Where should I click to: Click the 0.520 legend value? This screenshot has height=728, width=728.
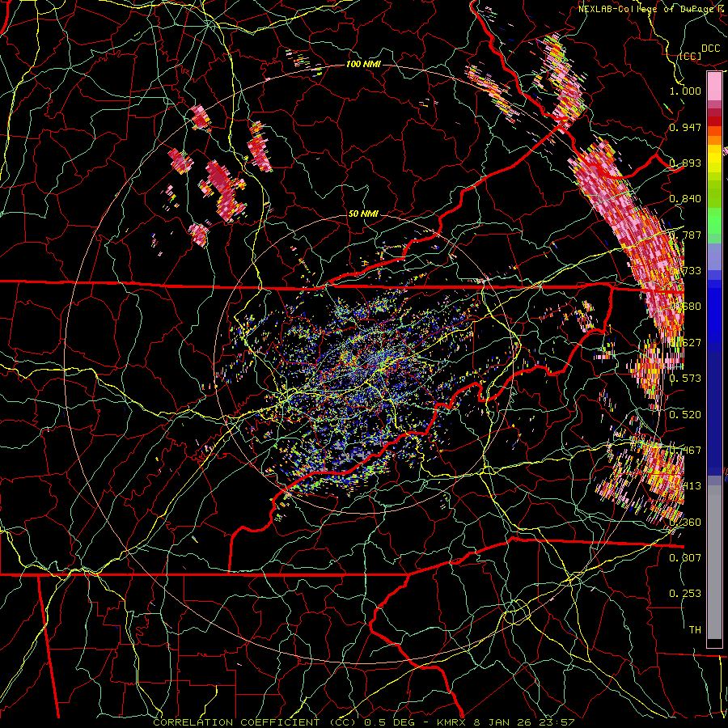[x=685, y=414]
